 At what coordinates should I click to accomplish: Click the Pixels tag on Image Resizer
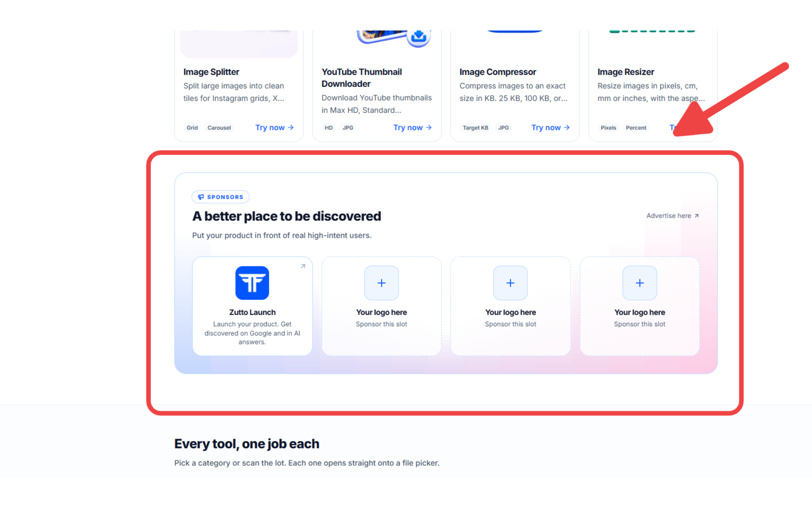608,128
